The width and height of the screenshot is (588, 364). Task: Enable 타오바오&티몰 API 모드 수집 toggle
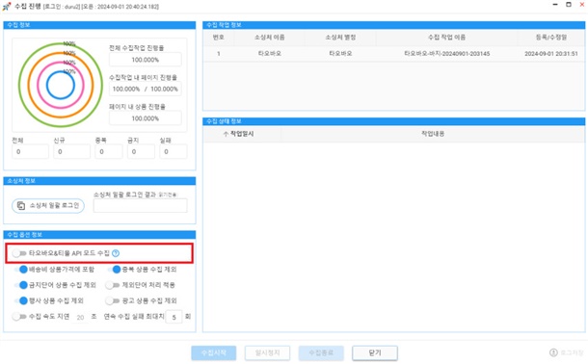tap(18, 253)
